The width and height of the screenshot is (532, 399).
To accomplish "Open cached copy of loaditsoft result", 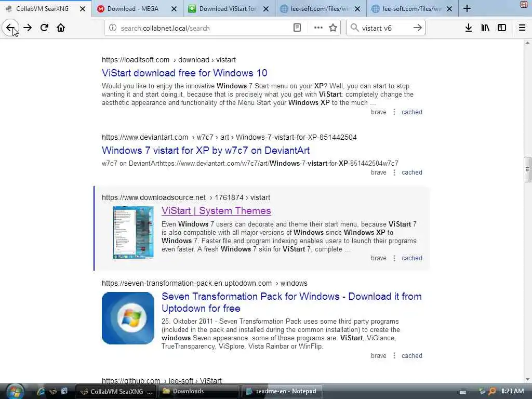I will point(412,112).
